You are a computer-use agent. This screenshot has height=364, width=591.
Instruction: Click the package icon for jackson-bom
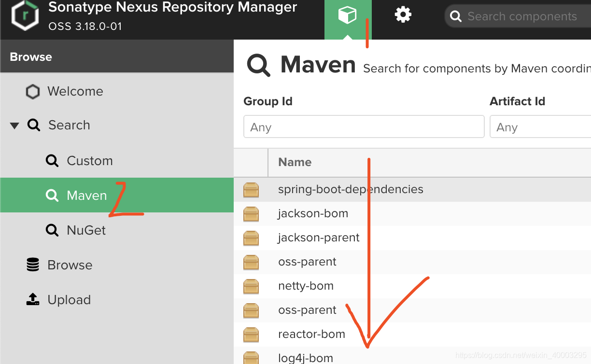251,214
